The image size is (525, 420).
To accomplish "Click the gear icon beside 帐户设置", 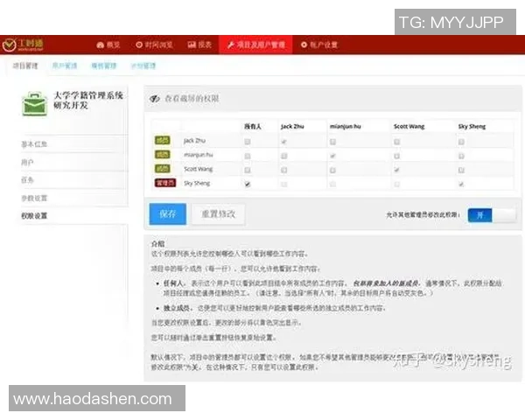I will pyautogui.click(x=304, y=45).
